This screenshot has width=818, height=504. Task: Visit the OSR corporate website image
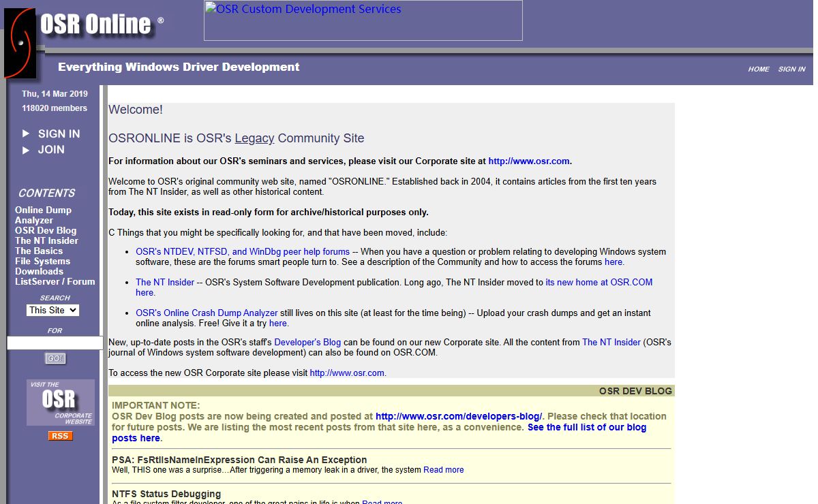tap(61, 403)
